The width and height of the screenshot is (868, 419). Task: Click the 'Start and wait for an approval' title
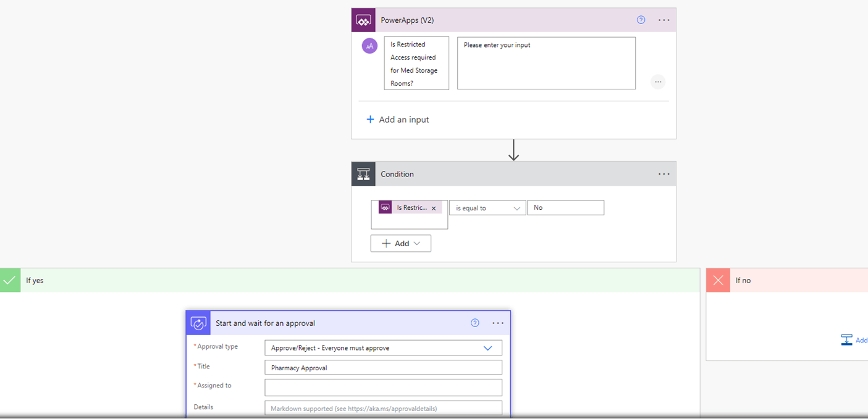(x=265, y=323)
